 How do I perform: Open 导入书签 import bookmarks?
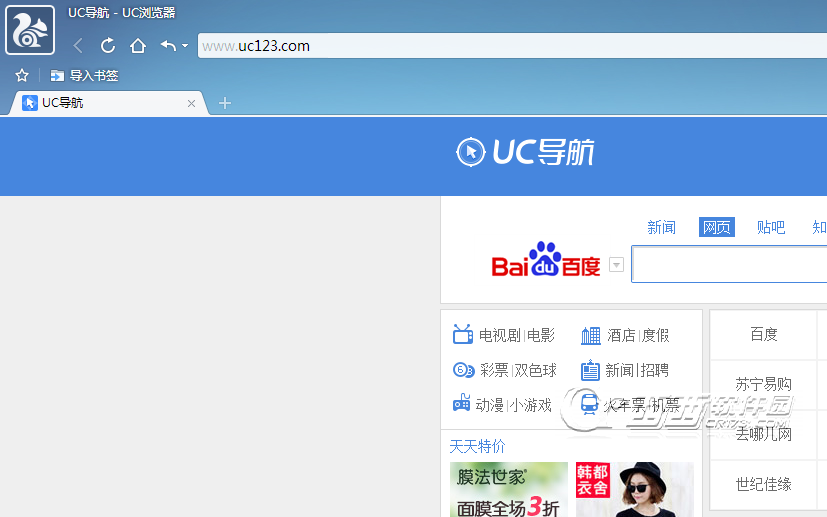coord(84,75)
